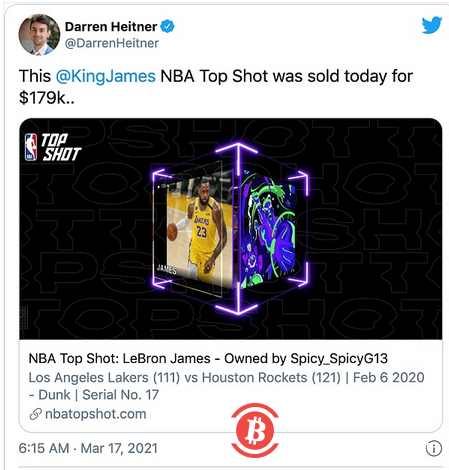Click the 6:15 AM Mar 17 timestamp
This screenshot has width=449, height=470.
[88, 448]
